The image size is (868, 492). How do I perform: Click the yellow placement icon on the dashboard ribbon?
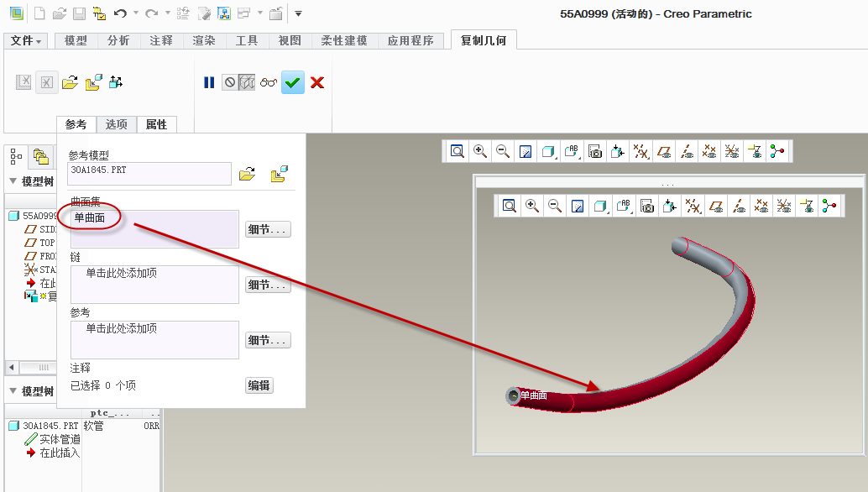point(93,82)
